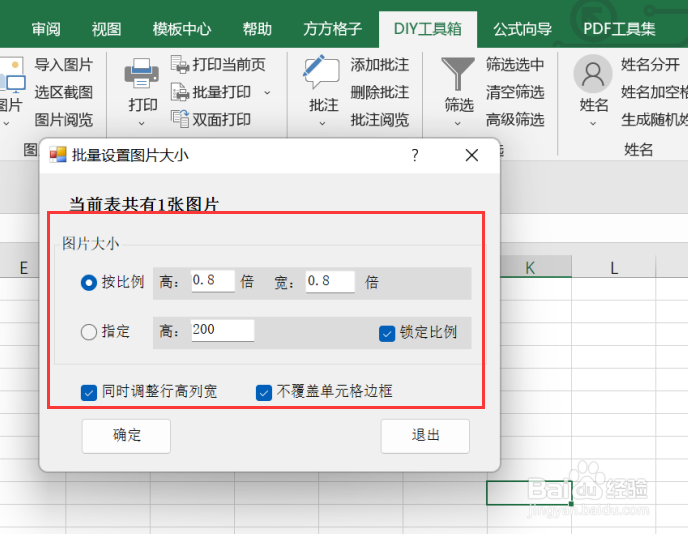Click the 姓名 person avatar icon

pos(593,74)
